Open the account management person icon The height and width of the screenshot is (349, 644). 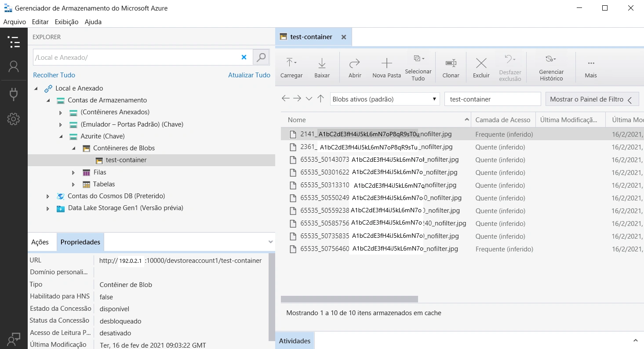coord(14,67)
